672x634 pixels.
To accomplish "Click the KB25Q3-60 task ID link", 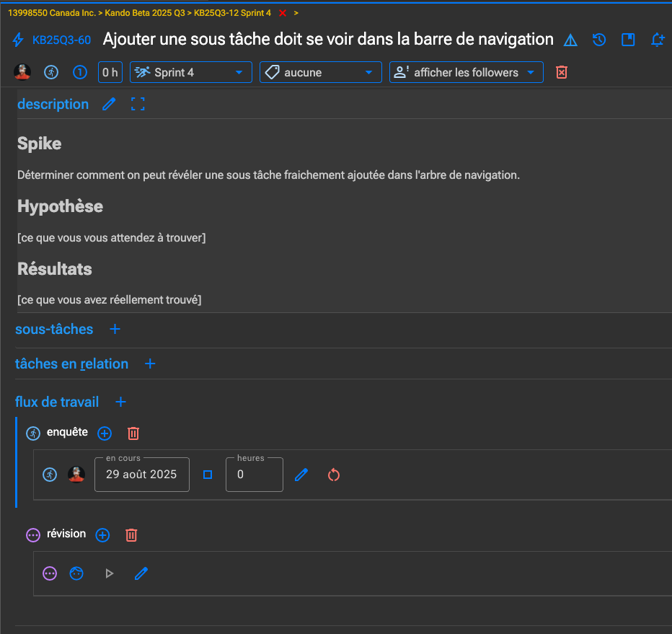I will [61, 40].
